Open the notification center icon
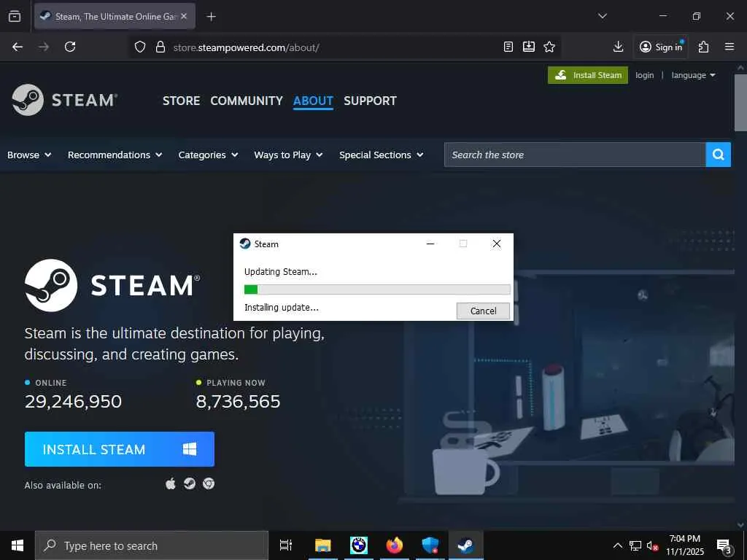Screen dimensions: 747x560 click(723, 545)
